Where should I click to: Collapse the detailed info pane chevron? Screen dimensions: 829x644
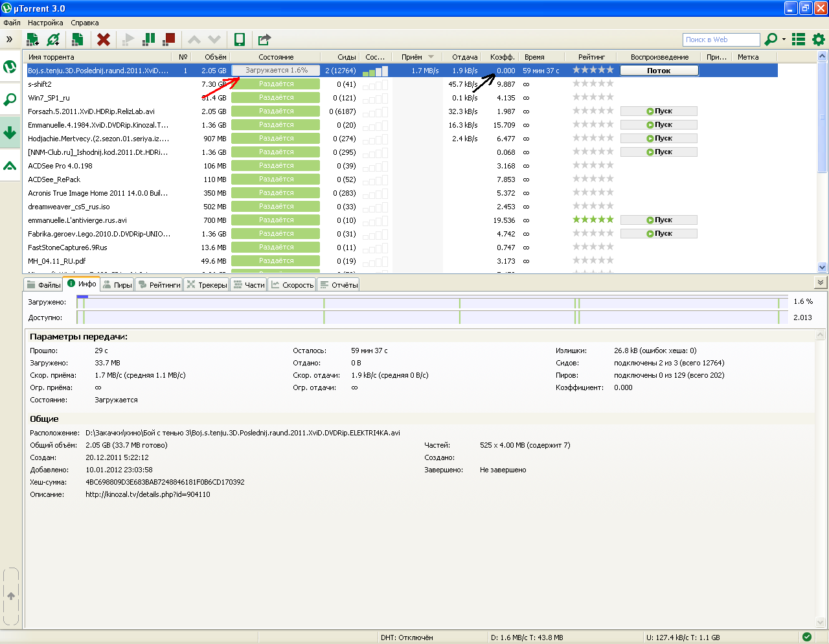tap(821, 283)
